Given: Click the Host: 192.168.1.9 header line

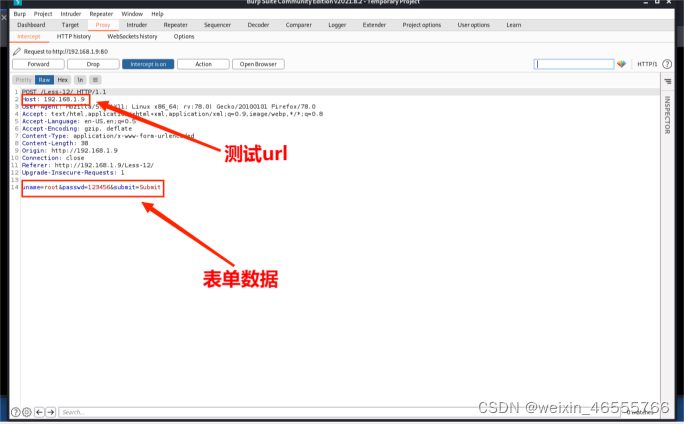Looking at the screenshot, I should pyautogui.click(x=54, y=99).
